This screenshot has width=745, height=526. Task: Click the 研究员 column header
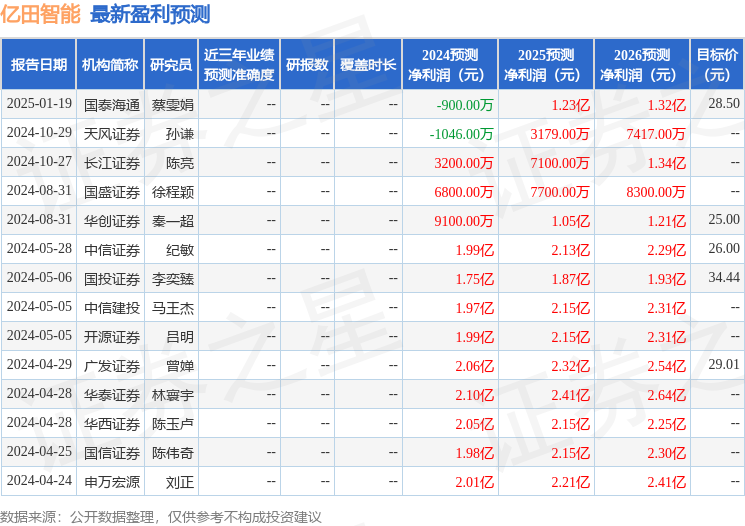(x=171, y=65)
